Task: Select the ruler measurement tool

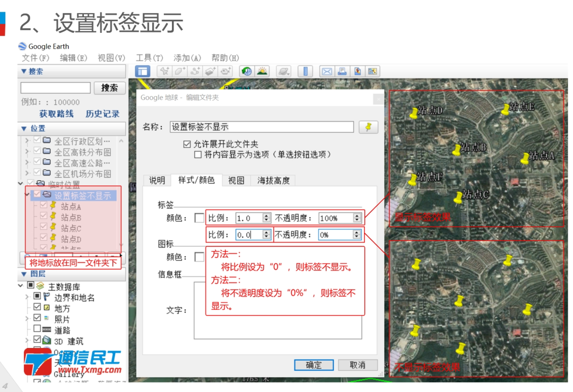Action: pos(305,71)
